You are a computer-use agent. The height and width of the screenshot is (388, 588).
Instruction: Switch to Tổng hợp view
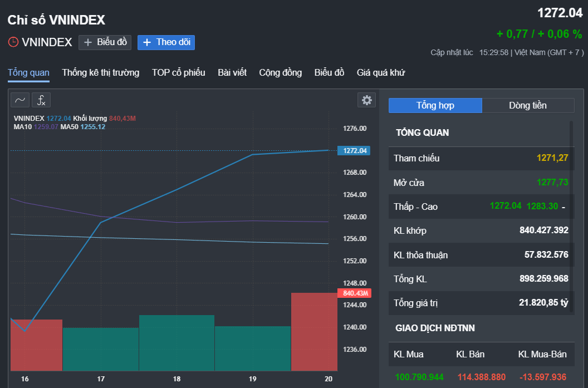coord(435,106)
